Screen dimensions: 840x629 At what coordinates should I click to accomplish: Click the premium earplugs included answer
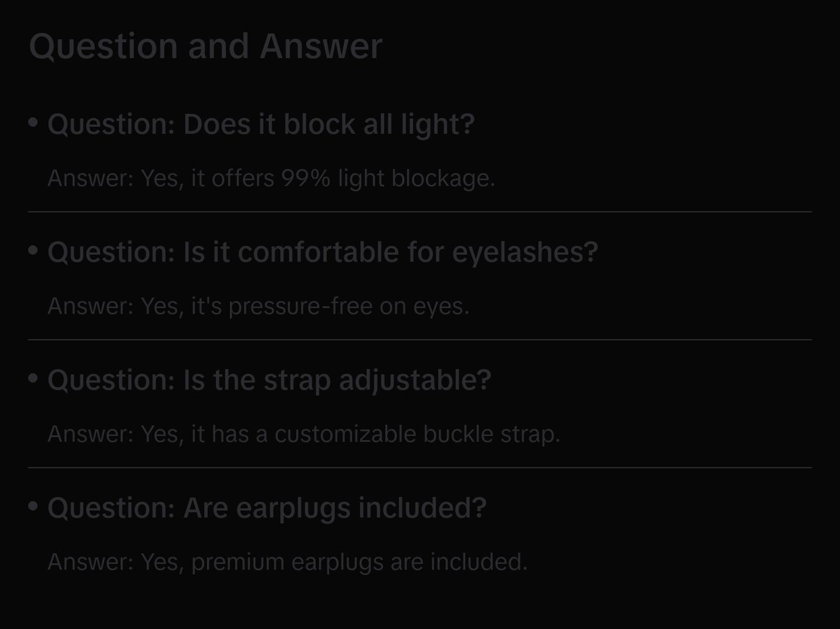click(287, 562)
